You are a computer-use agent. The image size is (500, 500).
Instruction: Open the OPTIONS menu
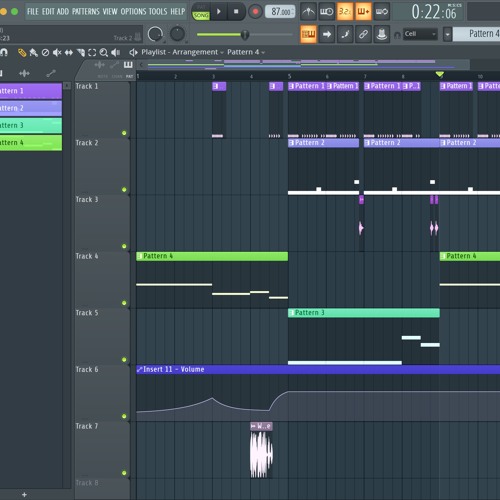[x=133, y=12]
